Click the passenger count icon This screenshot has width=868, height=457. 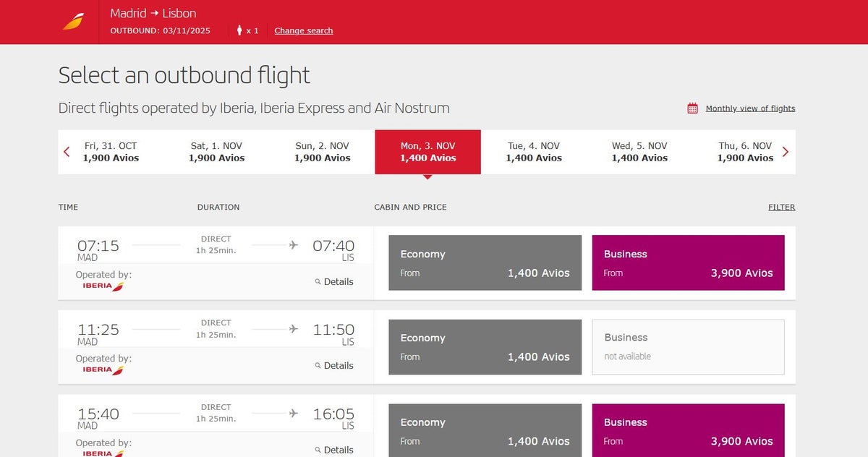pyautogui.click(x=240, y=30)
